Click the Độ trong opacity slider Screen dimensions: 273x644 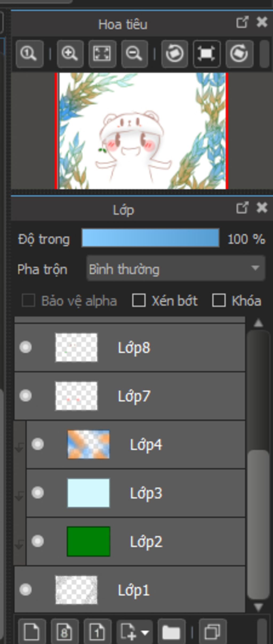(x=150, y=238)
